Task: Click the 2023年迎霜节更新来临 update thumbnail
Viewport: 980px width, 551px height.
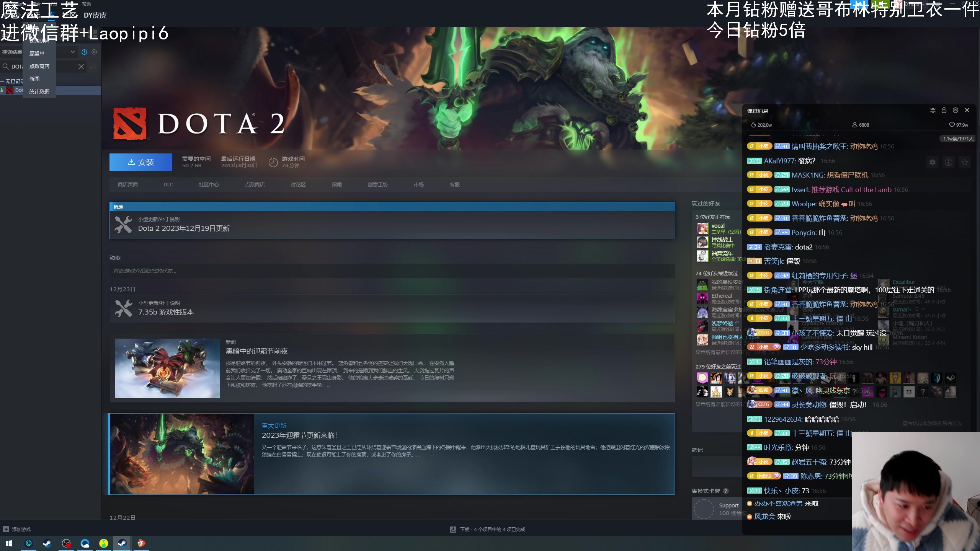Action: click(x=181, y=454)
